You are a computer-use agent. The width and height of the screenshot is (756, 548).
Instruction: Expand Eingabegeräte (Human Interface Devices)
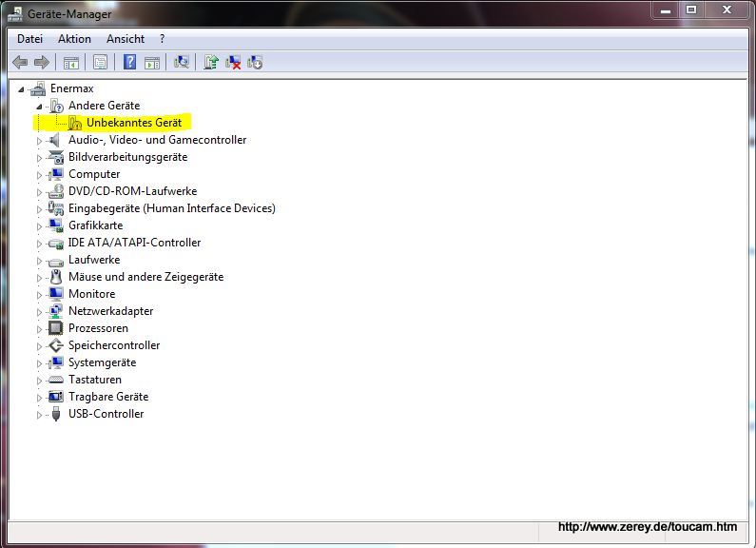click(x=39, y=209)
